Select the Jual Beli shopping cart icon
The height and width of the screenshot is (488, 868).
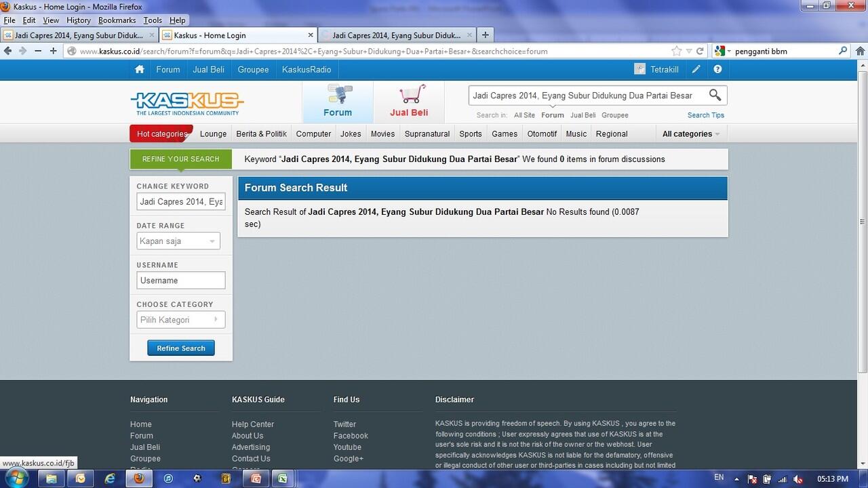tap(409, 102)
